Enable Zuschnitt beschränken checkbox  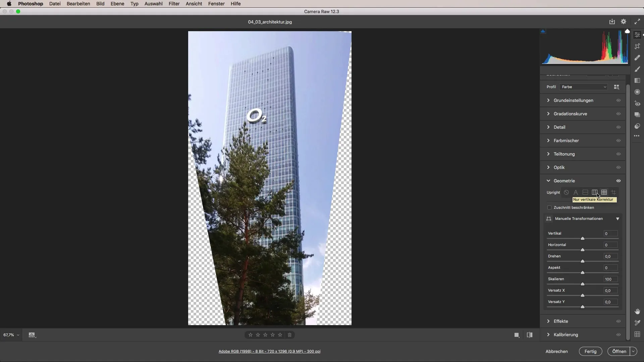coord(549,207)
